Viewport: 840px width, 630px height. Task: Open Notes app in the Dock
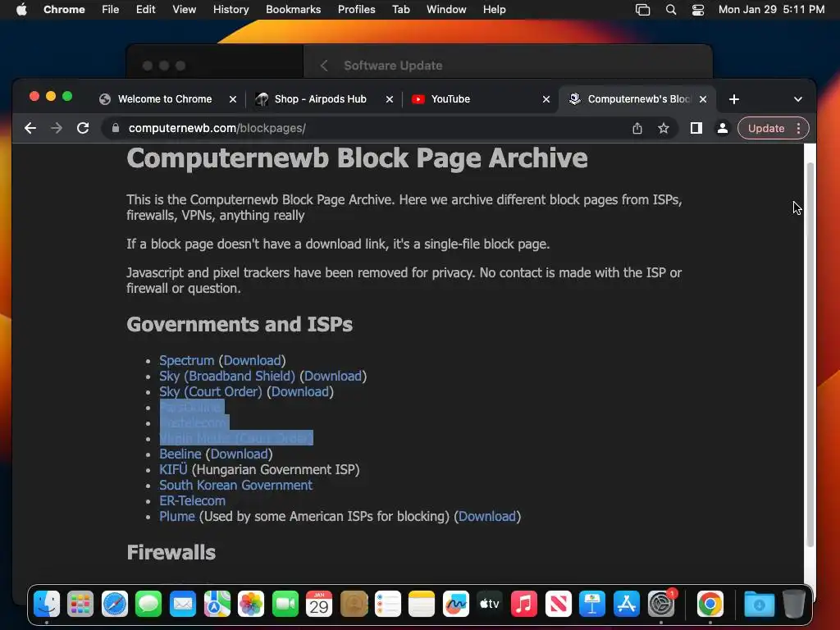click(x=422, y=605)
